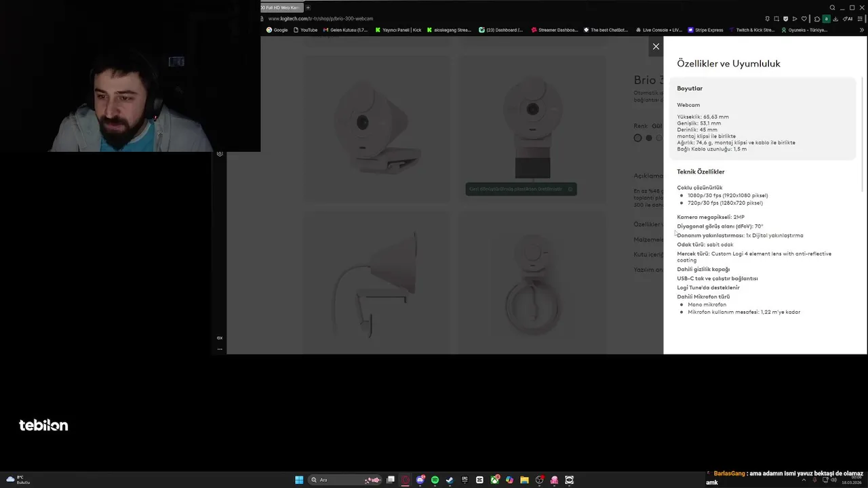View the front-facing webcam on monitor image
The image size is (868, 488).
[532, 128]
